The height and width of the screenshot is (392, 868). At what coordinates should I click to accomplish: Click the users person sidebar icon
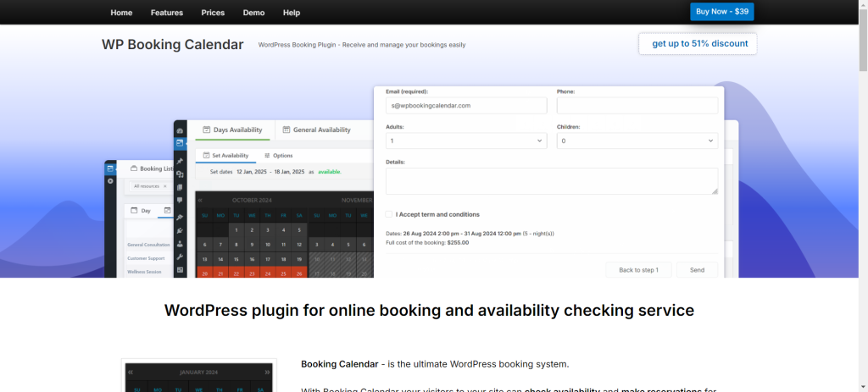pyautogui.click(x=180, y=244)
